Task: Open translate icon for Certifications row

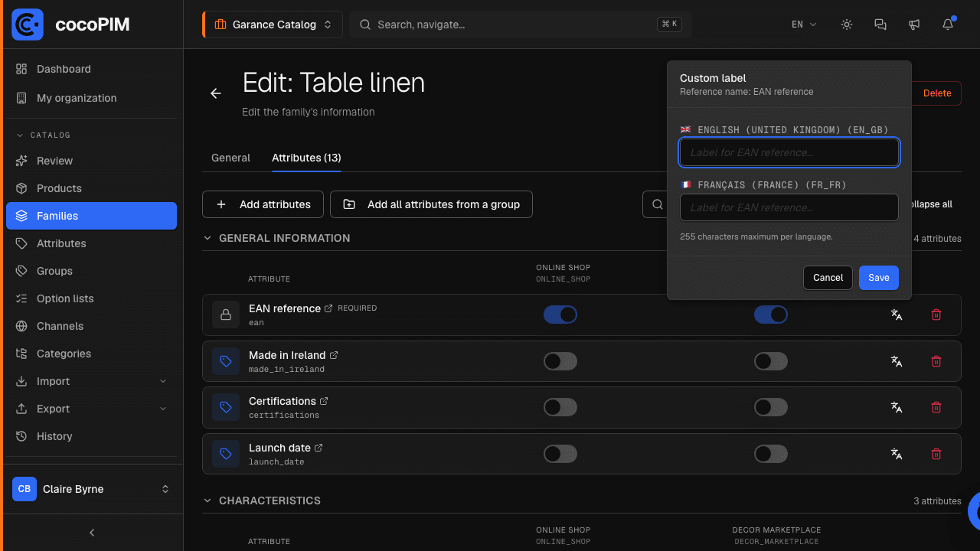Action: point(897,408)
